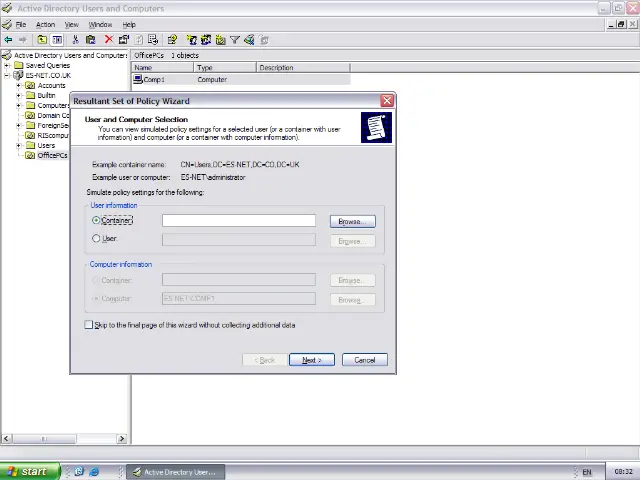Click into the user Container text field

239,220
